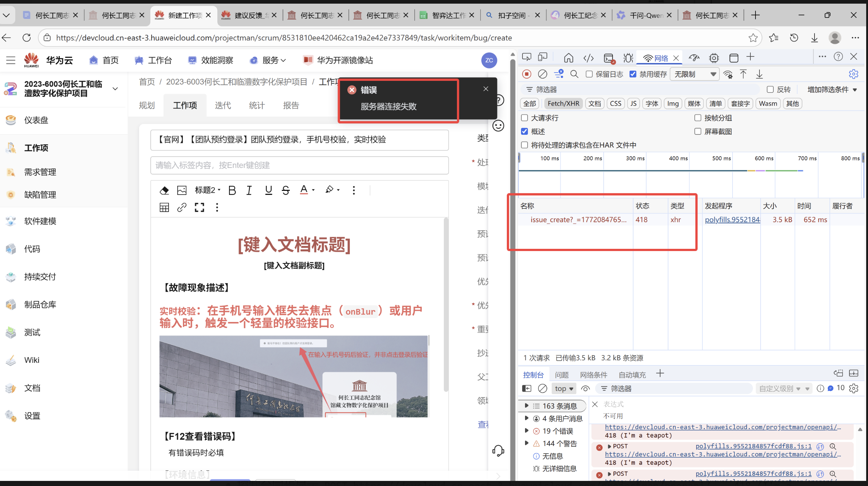The width and height of the screenshot is (868, 486).
Task: Open the polyfills.9552184 initiator link
Action: [x=732, y=220]
